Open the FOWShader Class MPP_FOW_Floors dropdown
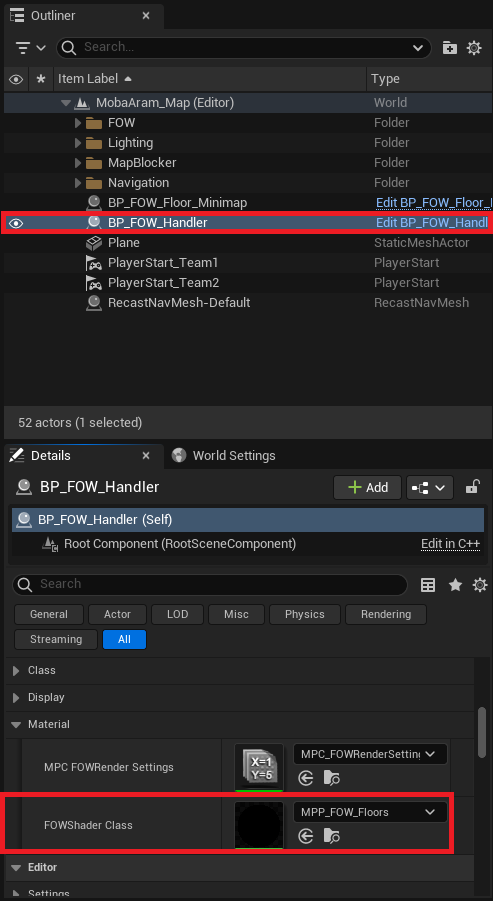The image size is (493, 901). tap(370, 812)
